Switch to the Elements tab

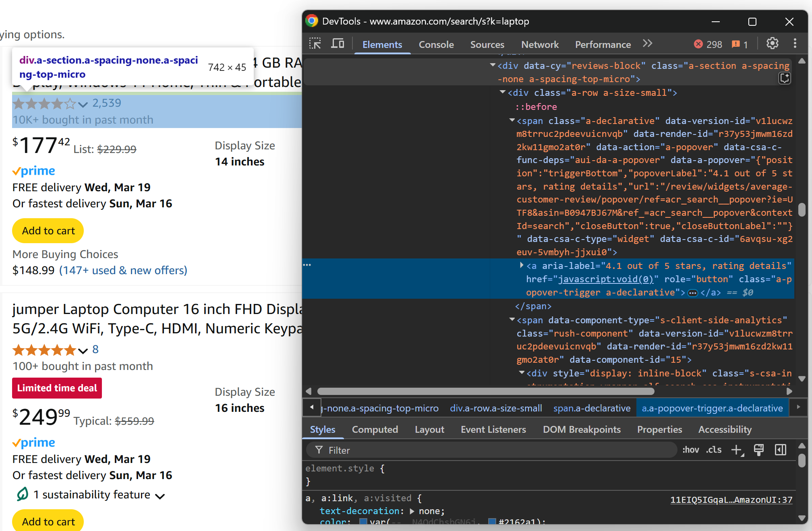click(382, 44)
